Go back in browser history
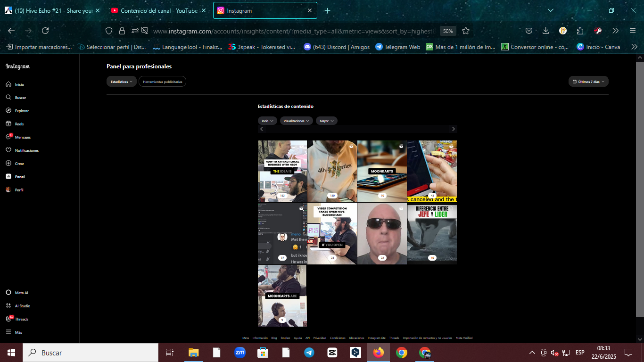 (11, 31)
